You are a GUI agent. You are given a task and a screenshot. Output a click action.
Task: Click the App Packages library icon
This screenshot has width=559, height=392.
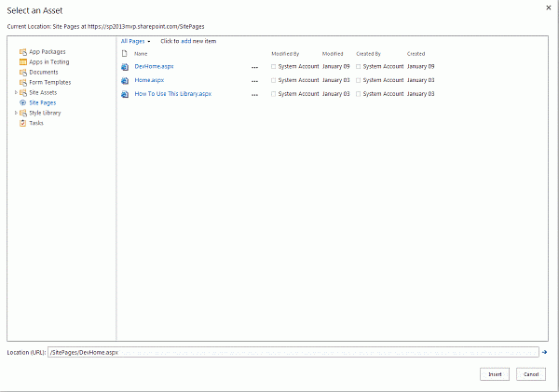coord(22,52)
